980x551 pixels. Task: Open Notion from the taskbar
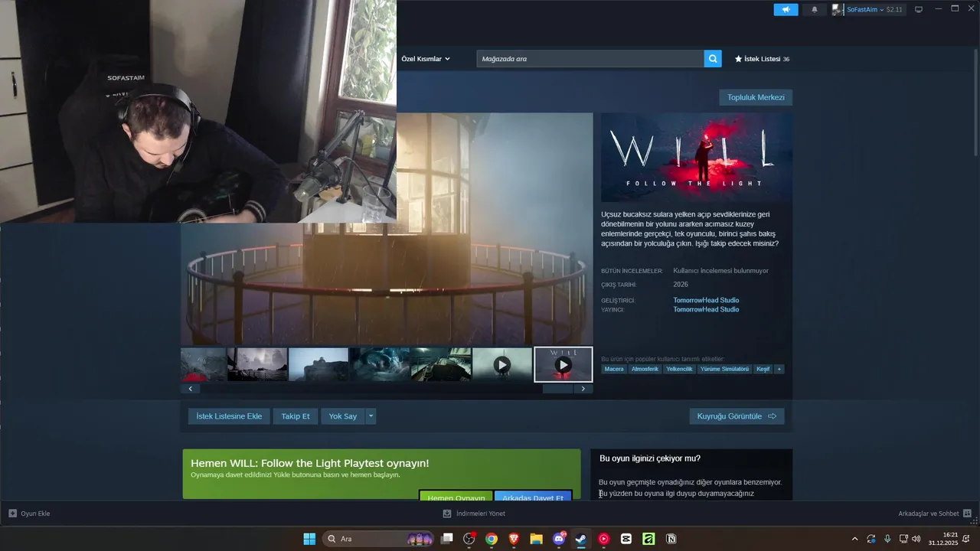click(x=671, y=539)
